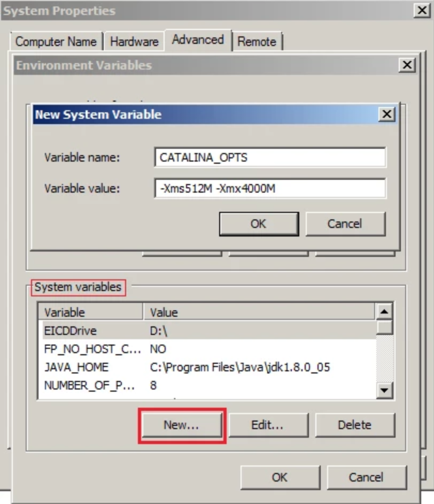
Task: Click the Edit... button under System variables
Action: click(x=267, y=425)
